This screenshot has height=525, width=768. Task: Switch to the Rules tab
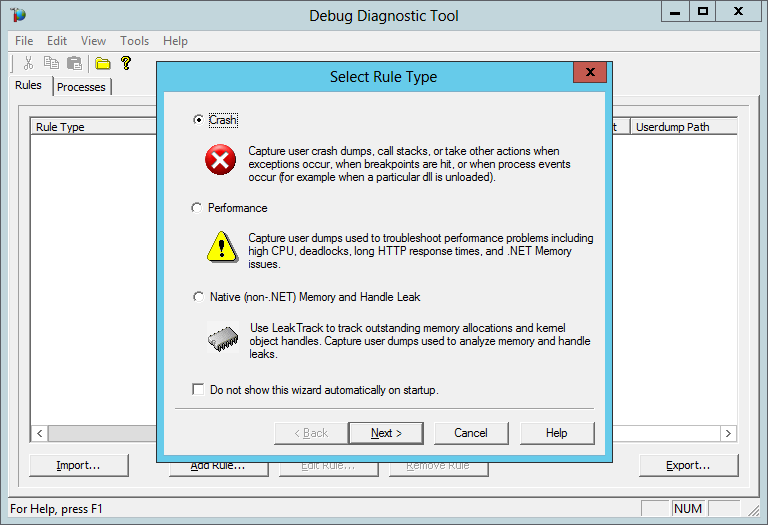click(x=28, y=85)
